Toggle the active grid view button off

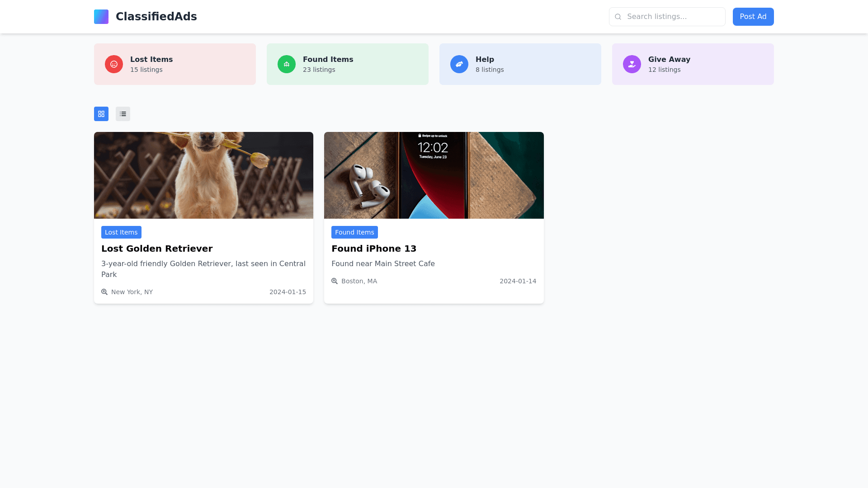pos(101,113)
